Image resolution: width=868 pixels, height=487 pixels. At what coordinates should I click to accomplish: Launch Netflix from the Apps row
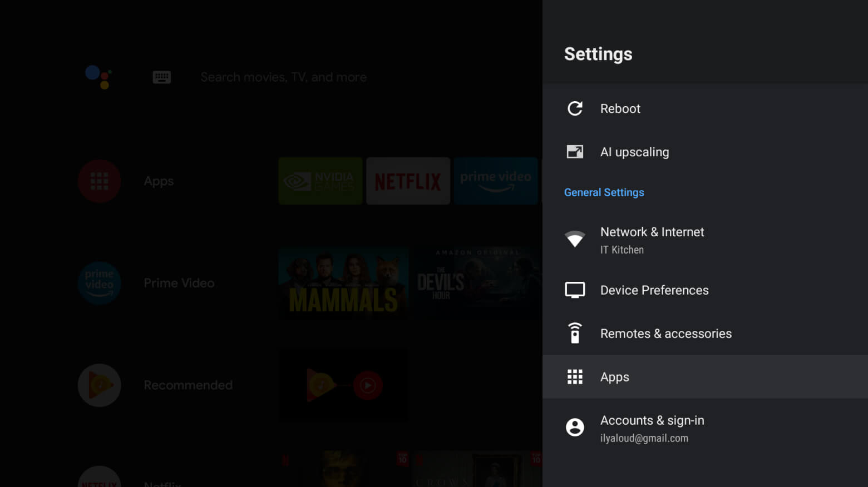pyautogui.click(x=408, y=181)
